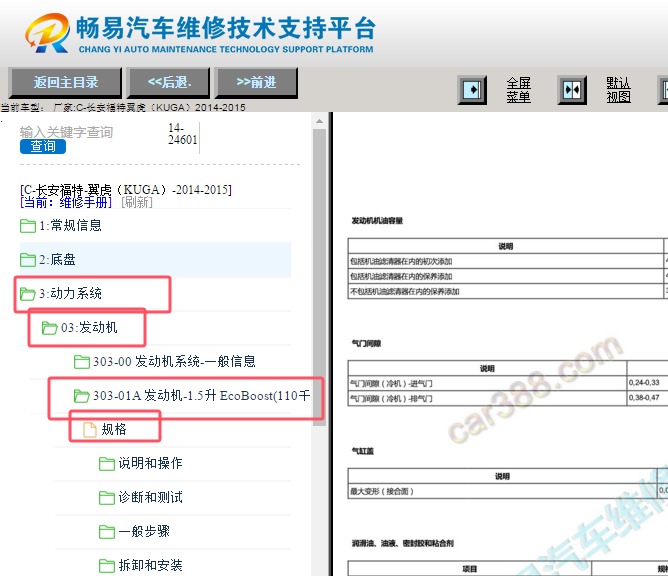This screenshot has width=668, height=576.
Task: Expand the 拆卸和安装 folder
Action: 150,565
